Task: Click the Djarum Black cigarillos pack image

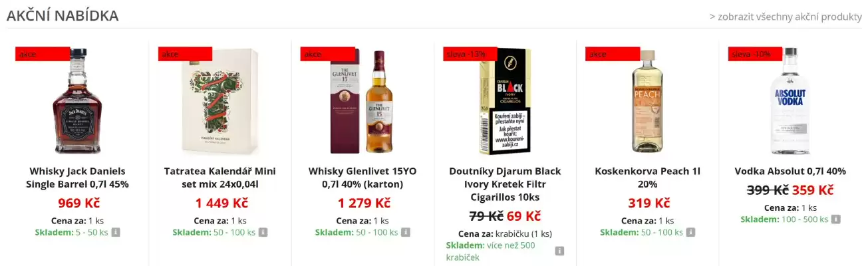Action: click(505, 100)
